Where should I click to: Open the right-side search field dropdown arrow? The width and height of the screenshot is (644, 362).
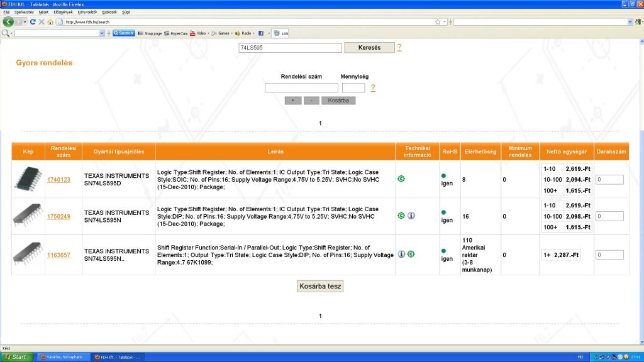point(630,22)
